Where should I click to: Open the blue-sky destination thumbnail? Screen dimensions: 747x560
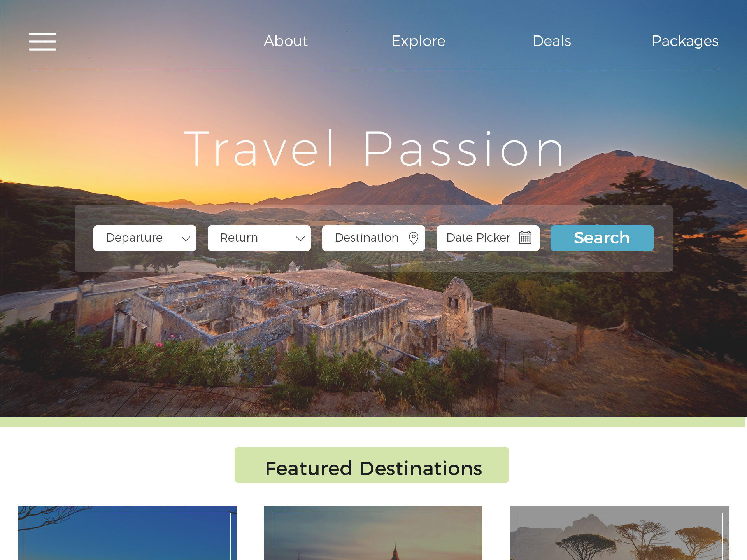[127, 533]
